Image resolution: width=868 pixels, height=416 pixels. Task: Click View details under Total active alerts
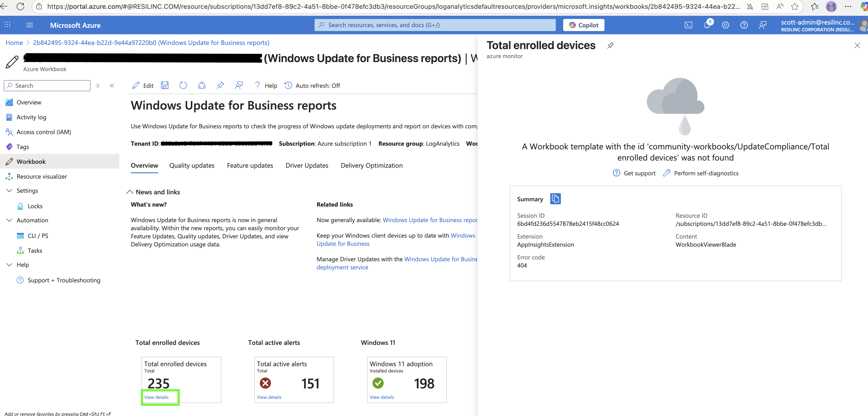tap(269, 397)
